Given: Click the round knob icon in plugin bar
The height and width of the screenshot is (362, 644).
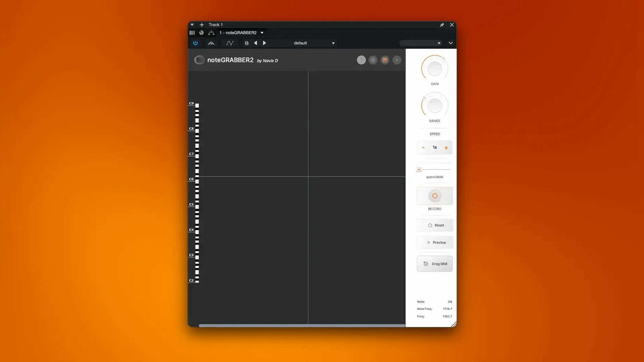Looking at the screenshot, I should point(202,33).
